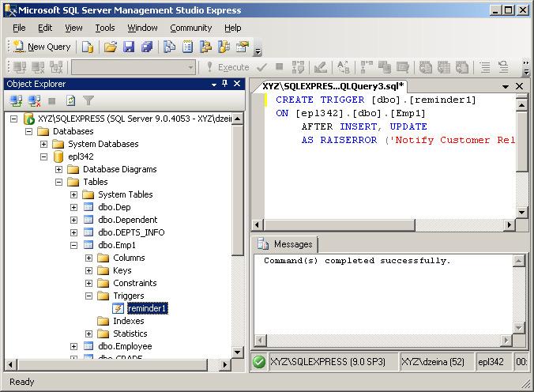Select the SQLQuery3.sql document tab
This screenshot has height=392, width=534.
pyautogui.click(x=332, y=86)
